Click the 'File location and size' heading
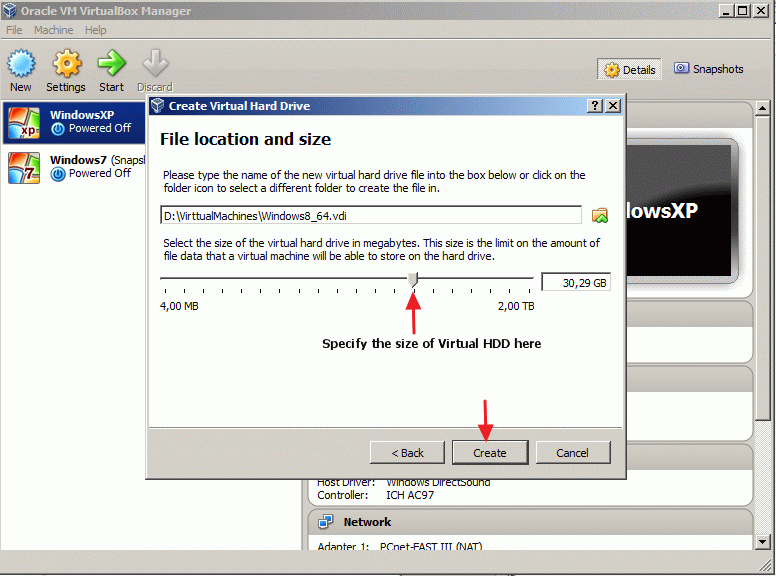This screenshot has width=776, height=576. tap(245, 139)
